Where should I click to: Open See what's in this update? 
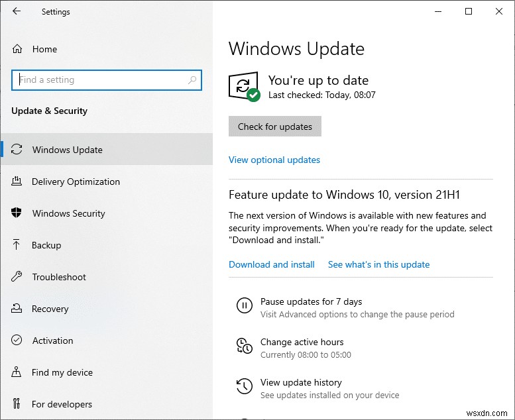coord(378,264)
